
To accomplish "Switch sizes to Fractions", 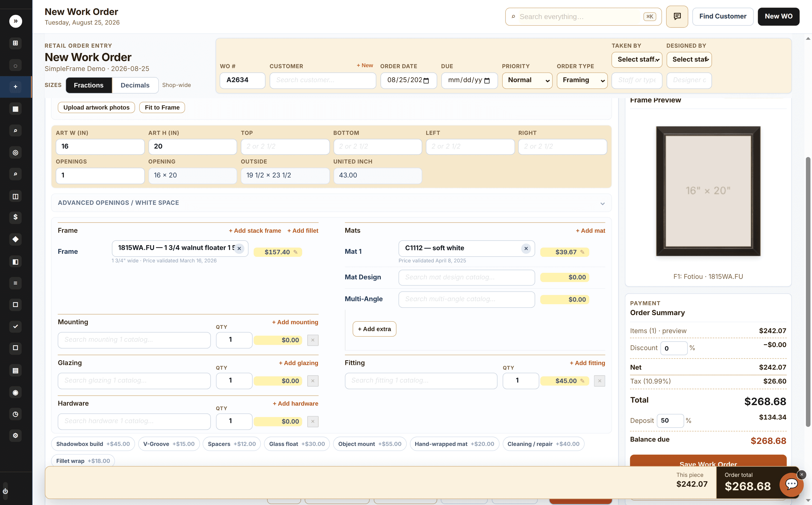I will click(89, 85).
